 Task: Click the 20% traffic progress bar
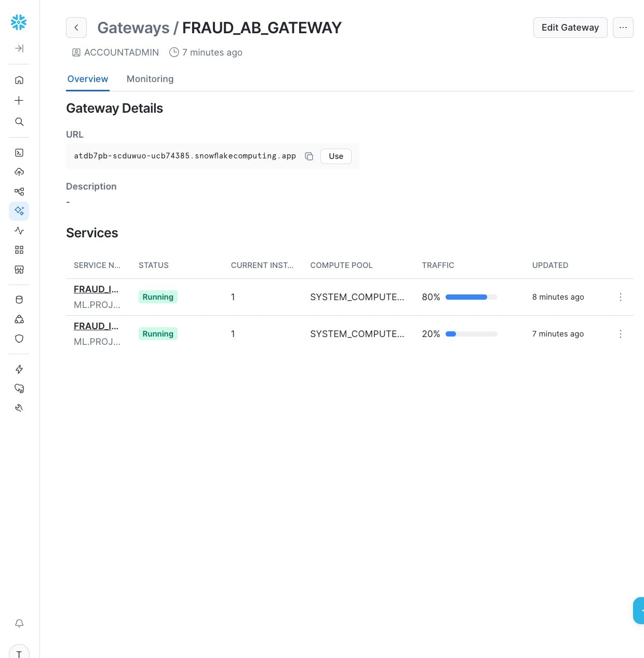tap(472, 334)
